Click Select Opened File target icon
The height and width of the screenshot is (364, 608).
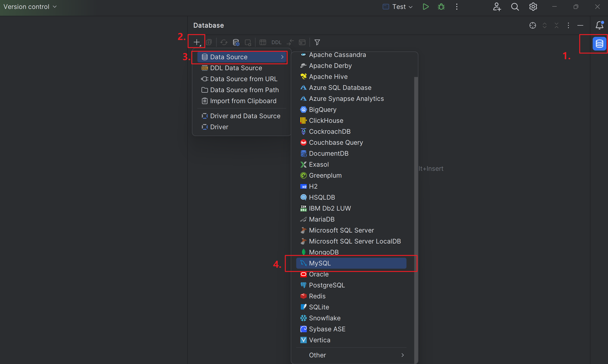(533, 25)
